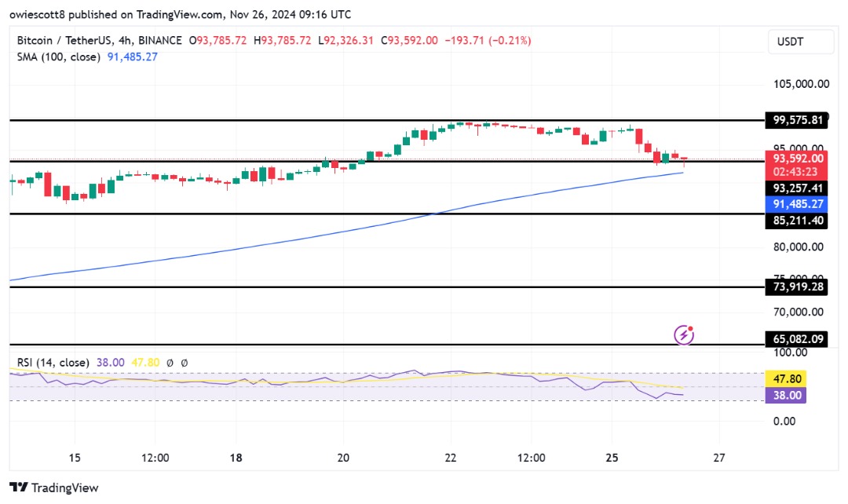Click the purple lightning event icon
The image size is (848, 504).
click(685, 335)
